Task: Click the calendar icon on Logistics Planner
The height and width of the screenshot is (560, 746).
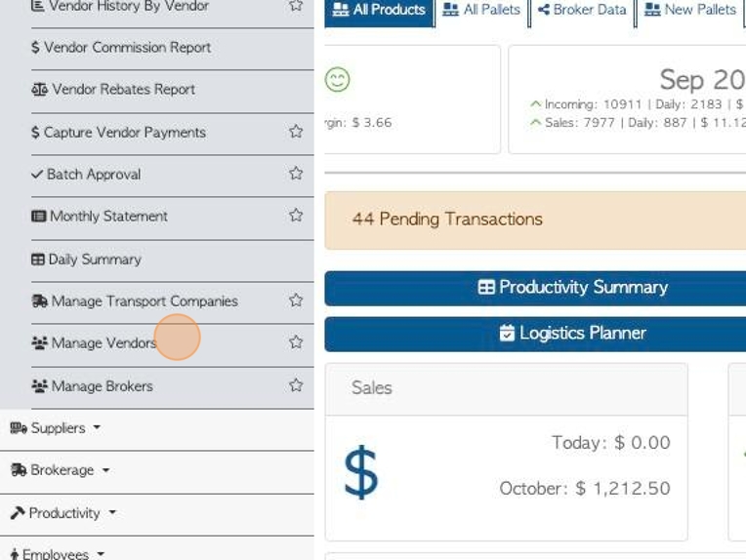Action: [x=507, y=333]
